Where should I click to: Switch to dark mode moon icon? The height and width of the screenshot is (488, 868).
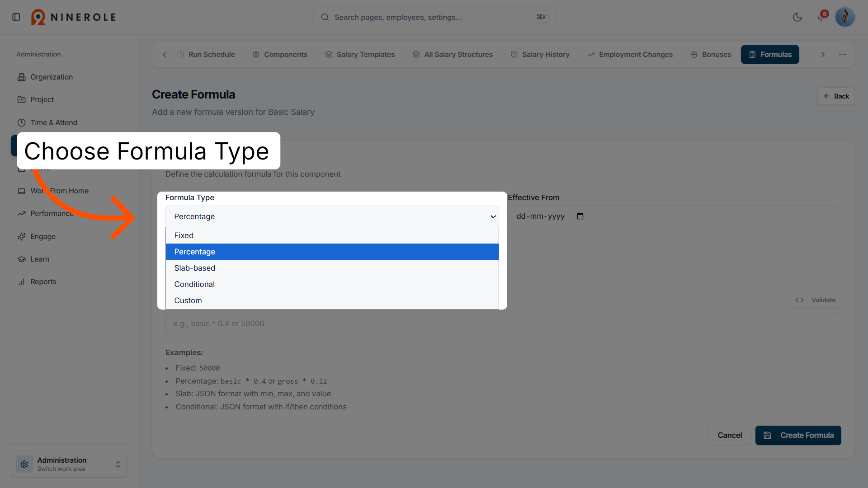pyautogui.click(x=797, y=17)
